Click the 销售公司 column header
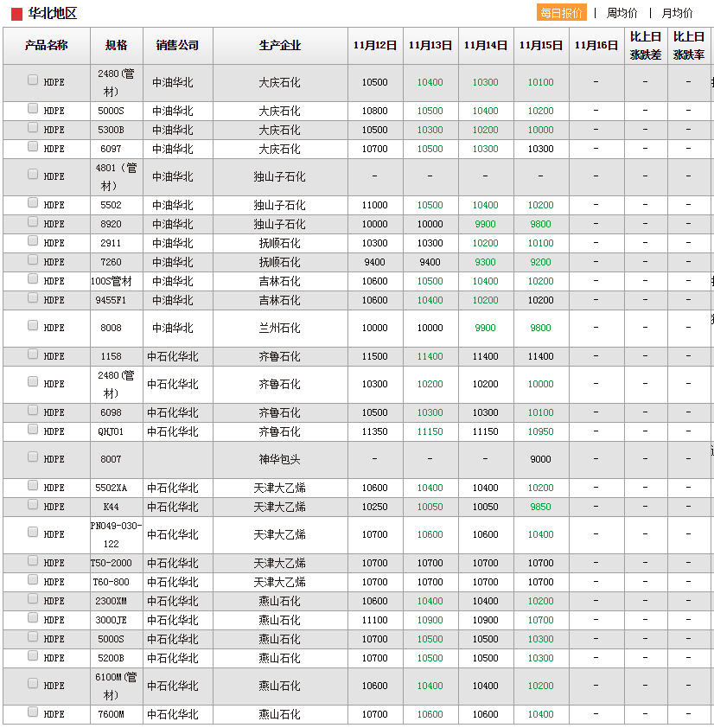Viewport: 714px width, 728px height. point(177,46)
